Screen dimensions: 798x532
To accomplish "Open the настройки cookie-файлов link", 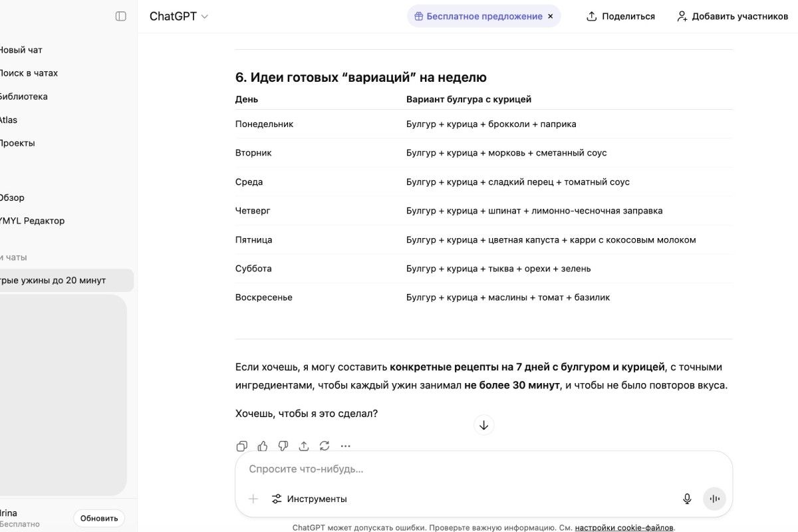I will click(624, 527).
